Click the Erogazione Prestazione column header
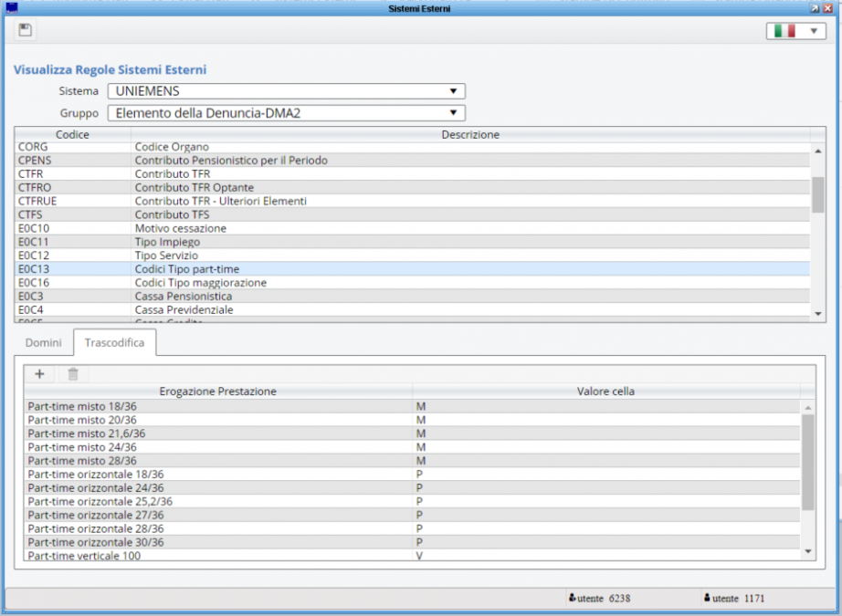The image size is (842, 616). coord(217,392)
